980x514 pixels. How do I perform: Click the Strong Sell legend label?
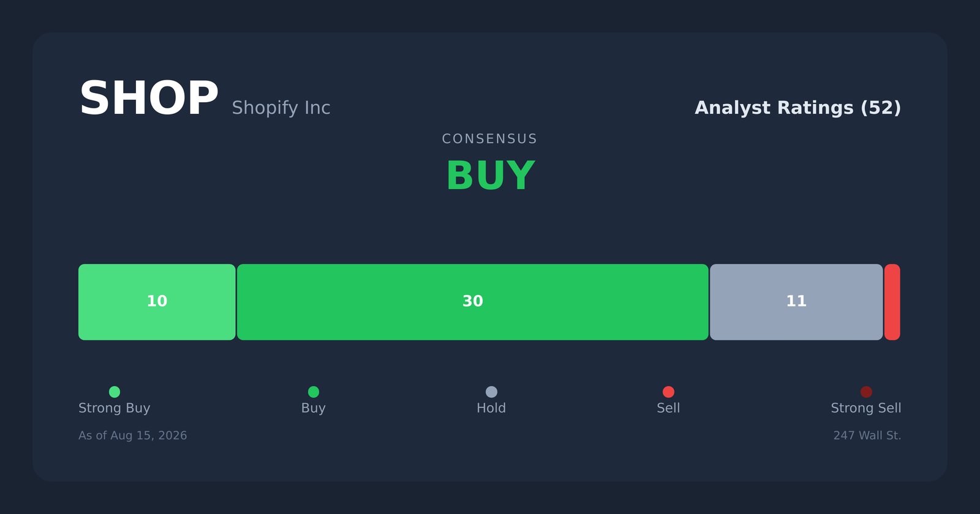tap(866, 408)
